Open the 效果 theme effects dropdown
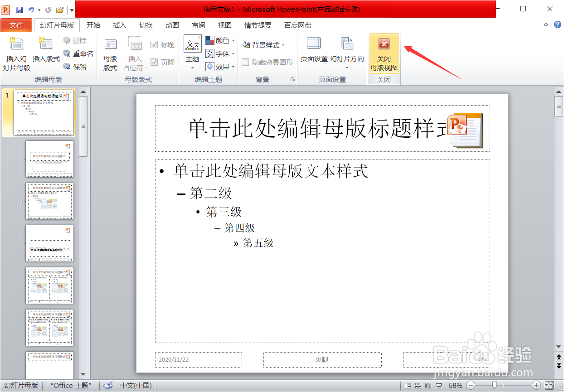The height and width of the screenshot is (392, 564). pyautogui.click(x=220, y=67)
